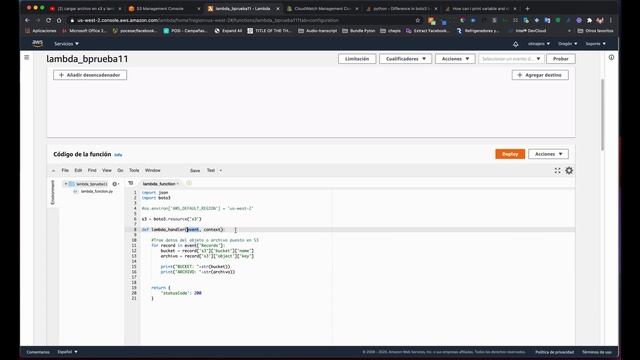This screenshot has height=360, width=640.
Task: Open the Test button dropdown arrow
Action: [x=221, y=171]
